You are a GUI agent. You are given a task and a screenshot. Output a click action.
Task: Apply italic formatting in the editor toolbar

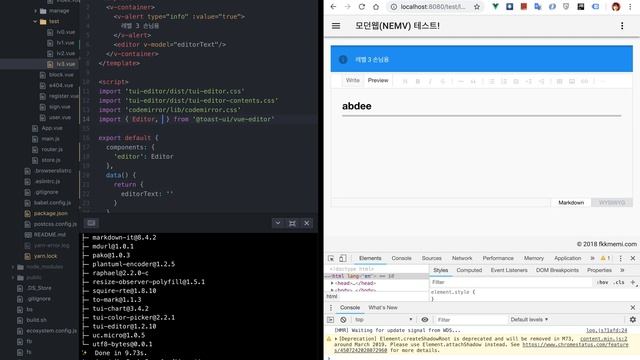(x=430, y=81)
